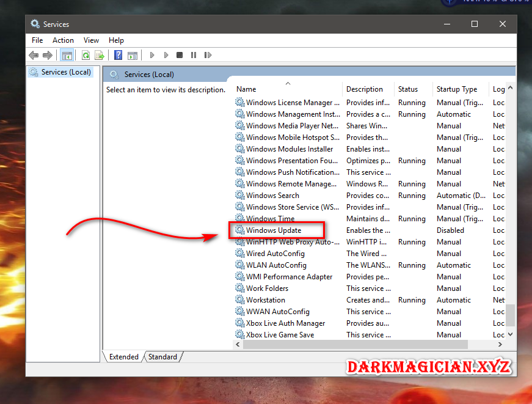Click the Forward arrow toolbar icon
The image size is (532, 404).
point(48,55)
